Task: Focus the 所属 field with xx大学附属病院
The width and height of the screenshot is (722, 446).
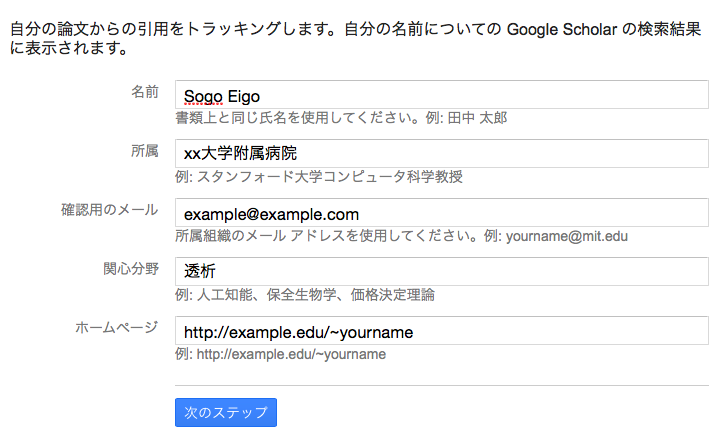Action: click(440, 154)
